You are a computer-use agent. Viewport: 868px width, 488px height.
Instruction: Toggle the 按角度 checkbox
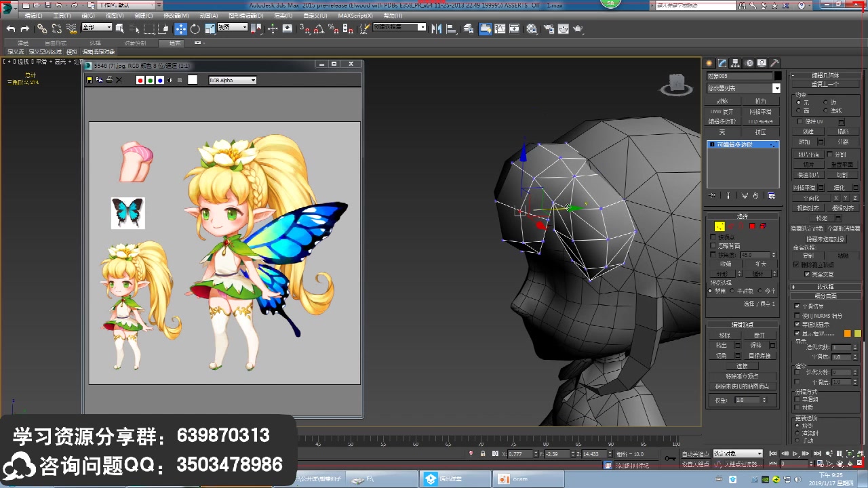(x=713, y=254)
